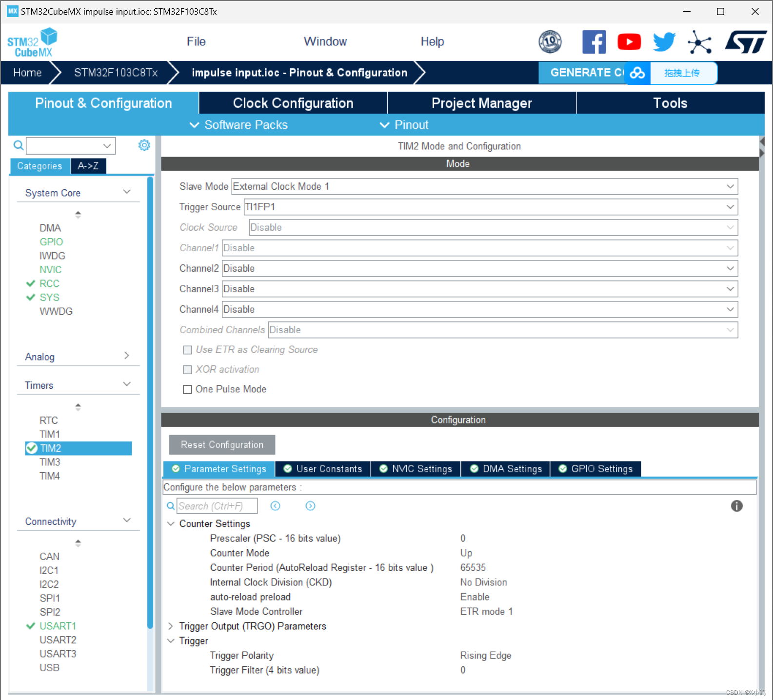Click the parameter search magnifier icon
Viewport: 773px width, 700px height.
point(171,506)
